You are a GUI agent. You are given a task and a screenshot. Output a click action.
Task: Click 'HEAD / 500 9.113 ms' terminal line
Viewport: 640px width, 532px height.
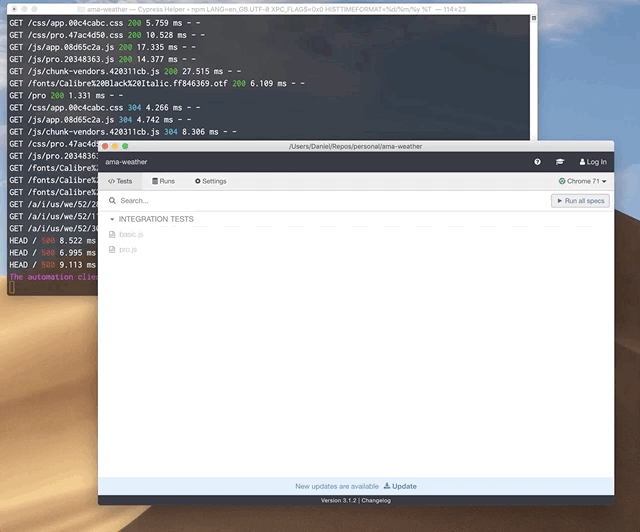(52, 265)
